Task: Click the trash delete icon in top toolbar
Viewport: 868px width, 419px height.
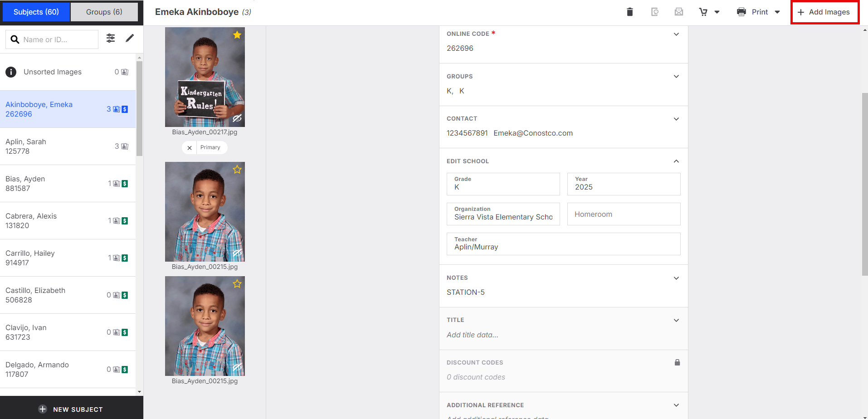Action: coord(629,12)
